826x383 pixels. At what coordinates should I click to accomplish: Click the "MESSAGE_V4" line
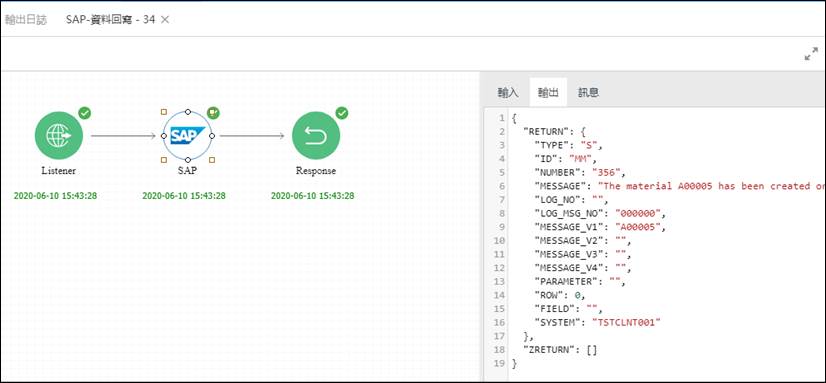click(x=583, y=268)
